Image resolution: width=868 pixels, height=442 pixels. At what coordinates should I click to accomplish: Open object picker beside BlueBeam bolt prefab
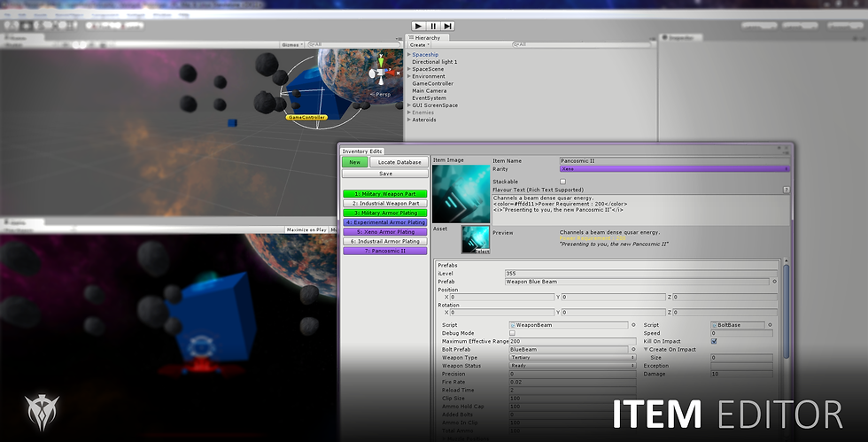point(633,350)
